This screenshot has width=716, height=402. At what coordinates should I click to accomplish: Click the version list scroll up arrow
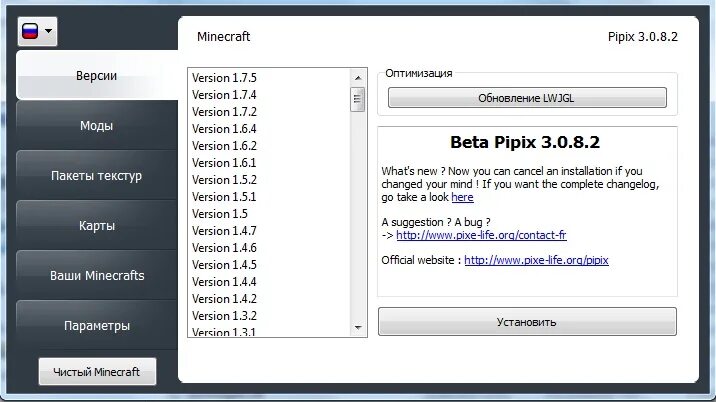pyautogui.click(x=358, y=78)
